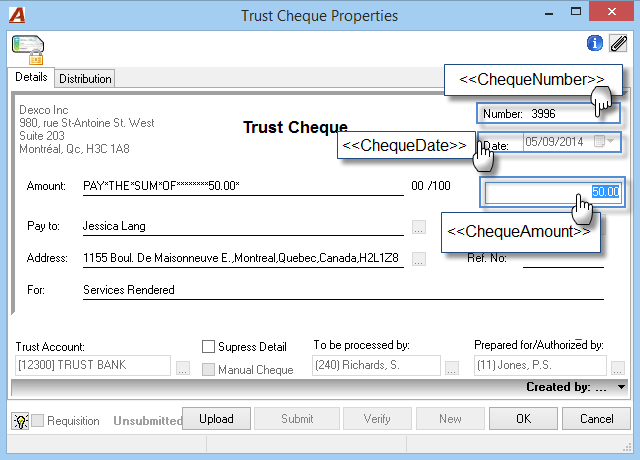Click the Verify button
The image size is (640, 460).
point(377,419)
